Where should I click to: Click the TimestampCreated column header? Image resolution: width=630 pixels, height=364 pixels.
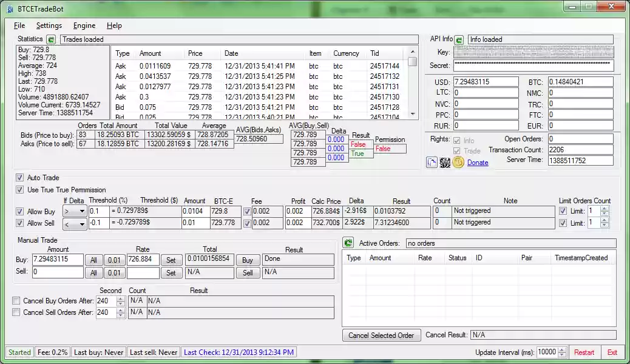tap(581, 258)
